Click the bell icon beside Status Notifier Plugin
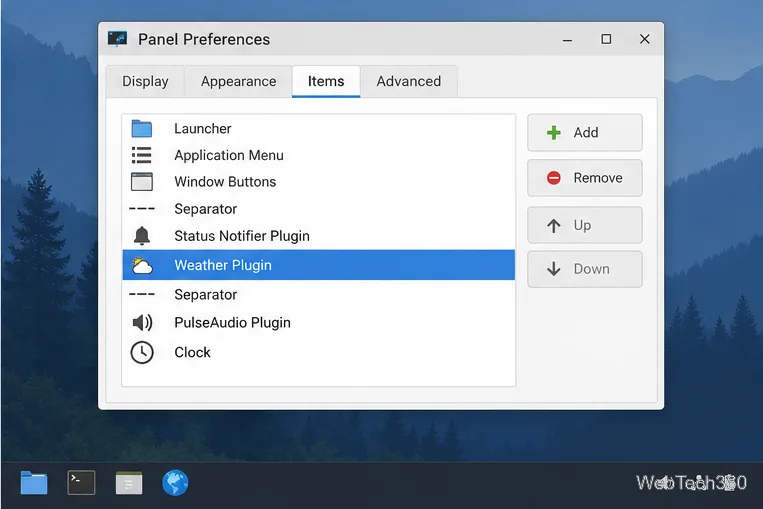Viewport: 763px width, 509px height. [x=142, y=236]
